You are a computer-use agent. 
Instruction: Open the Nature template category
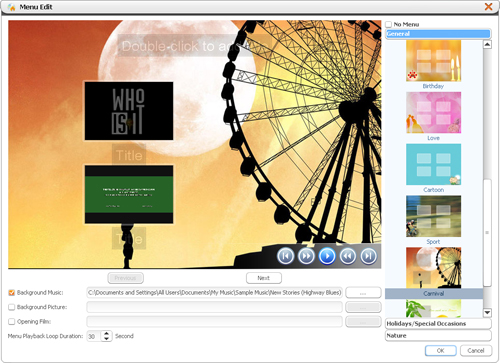tap(438, 336)
